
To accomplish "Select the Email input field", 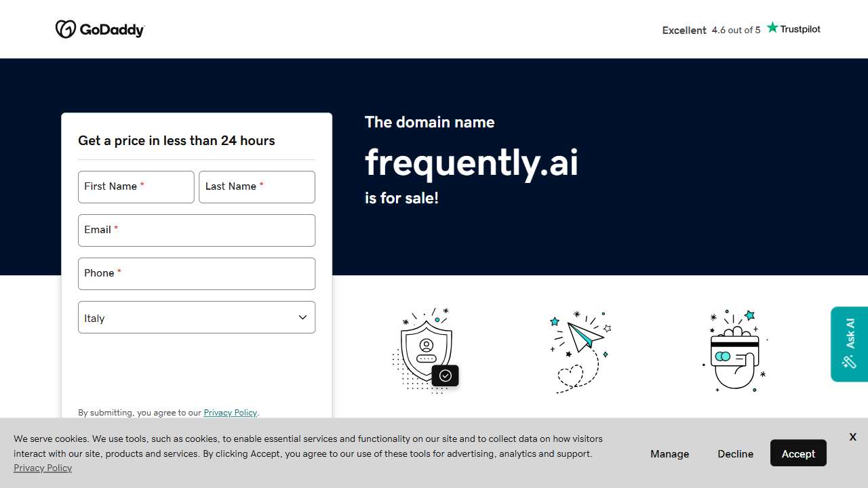I will (x=197, y=230).
